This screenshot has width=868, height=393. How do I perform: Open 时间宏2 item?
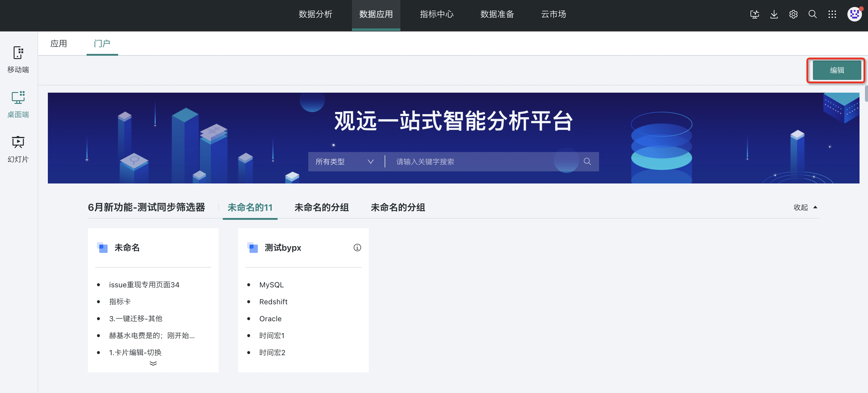(272, 352)
